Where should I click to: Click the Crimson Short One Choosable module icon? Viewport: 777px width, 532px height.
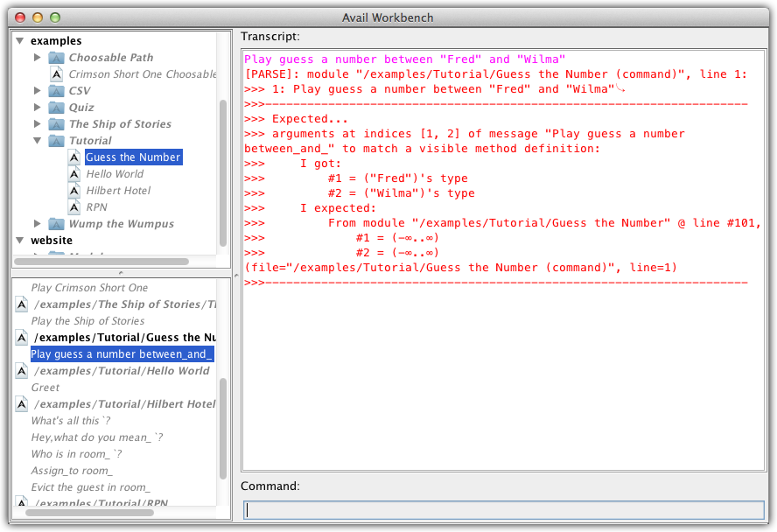pyautogui.click(x=57, y=74)
